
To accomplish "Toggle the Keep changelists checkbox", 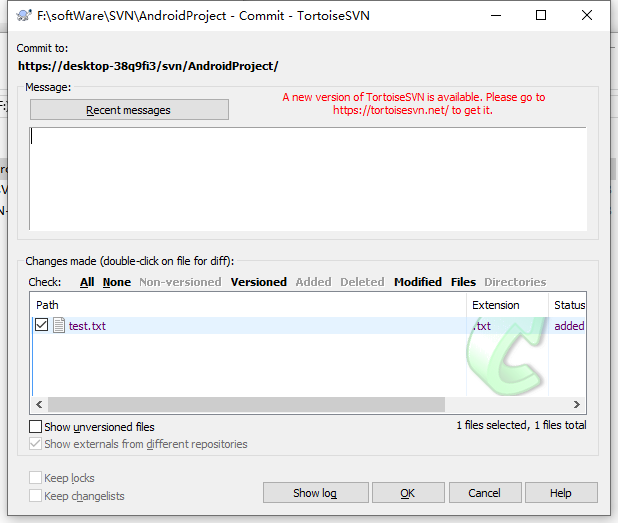I will (35, 495).
